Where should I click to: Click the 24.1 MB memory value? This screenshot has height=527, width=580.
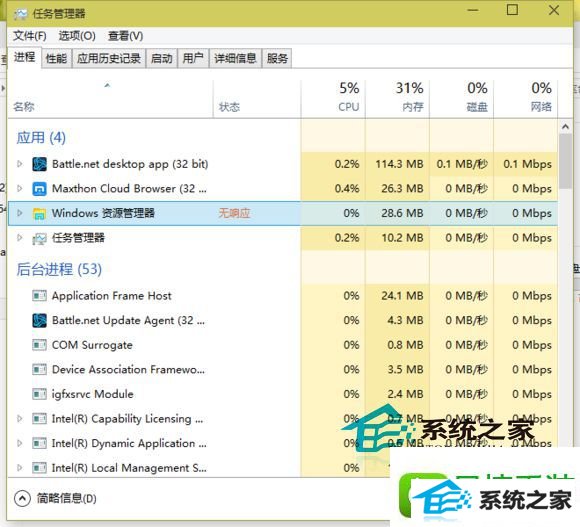click(402, 296)
